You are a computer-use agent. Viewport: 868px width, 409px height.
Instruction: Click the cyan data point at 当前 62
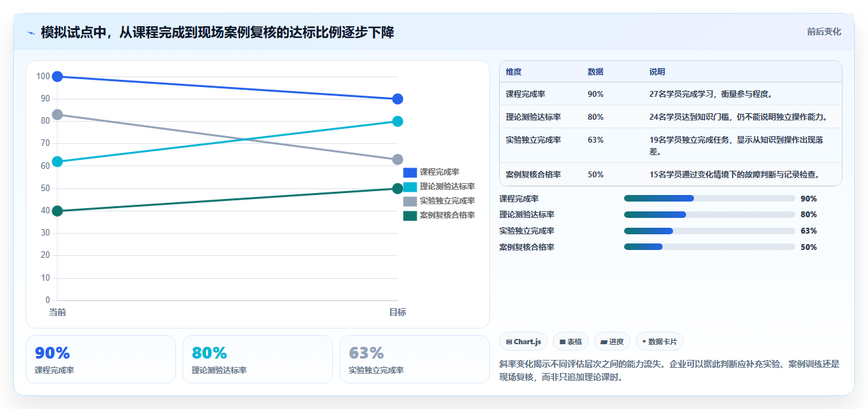[58, 162]
